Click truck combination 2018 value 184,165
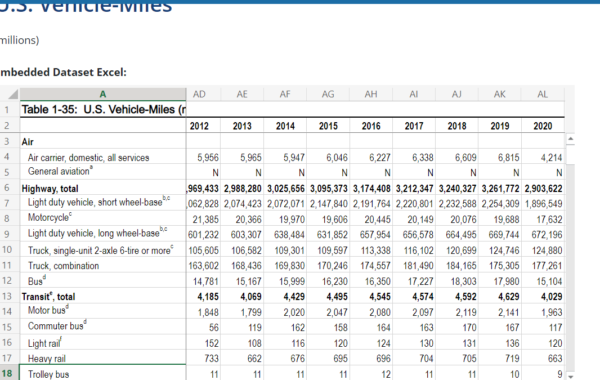This screenshot has height=380, width=600. coord(457,266)
